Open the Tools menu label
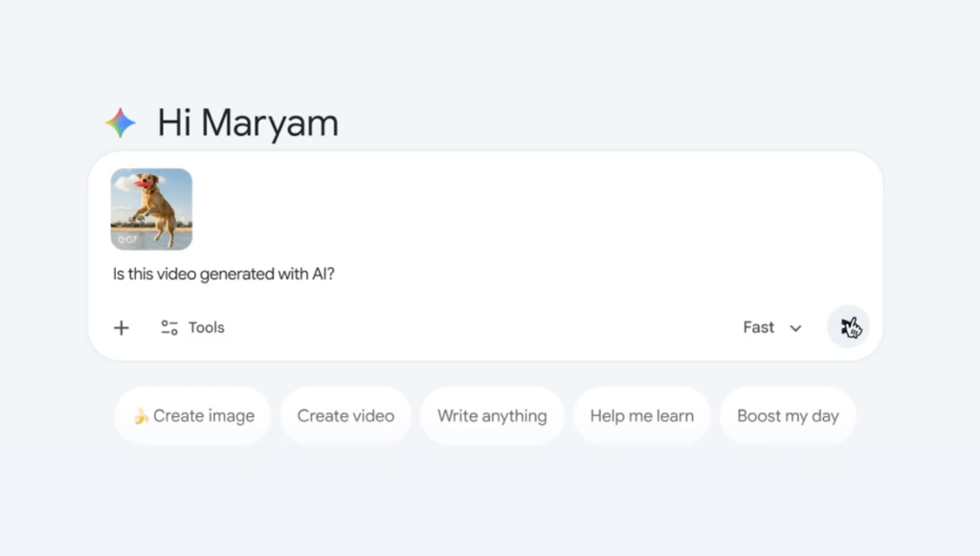This screenshot has width=980, height=556. pos(207,327)
